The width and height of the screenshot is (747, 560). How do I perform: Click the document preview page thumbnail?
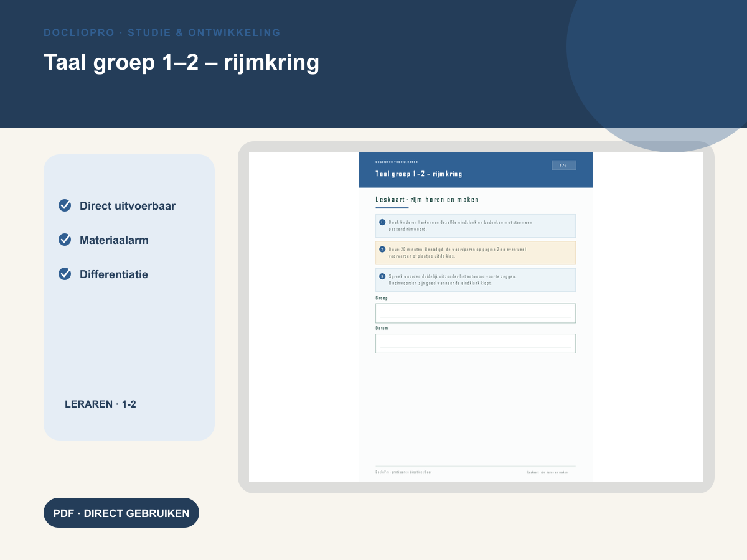tap(476, 317)
